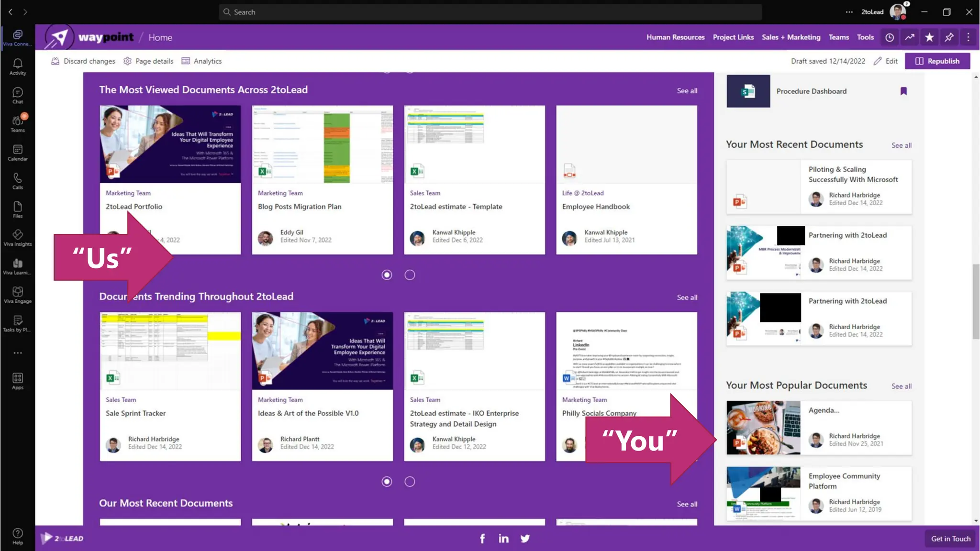The image size is (980, 551).
Task: Open the Sales + Marketing navigation menu
Action: [791, 37]
